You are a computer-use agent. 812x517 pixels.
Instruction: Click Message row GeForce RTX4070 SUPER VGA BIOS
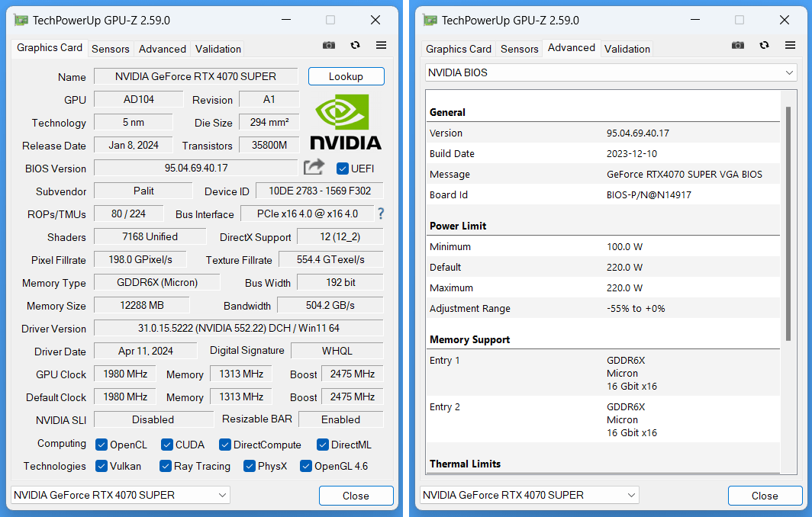point(604,175)
